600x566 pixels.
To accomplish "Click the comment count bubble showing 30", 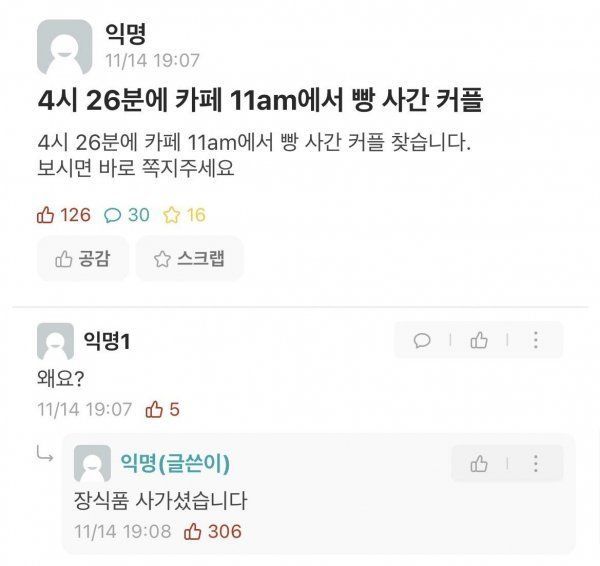I will 127,215.
